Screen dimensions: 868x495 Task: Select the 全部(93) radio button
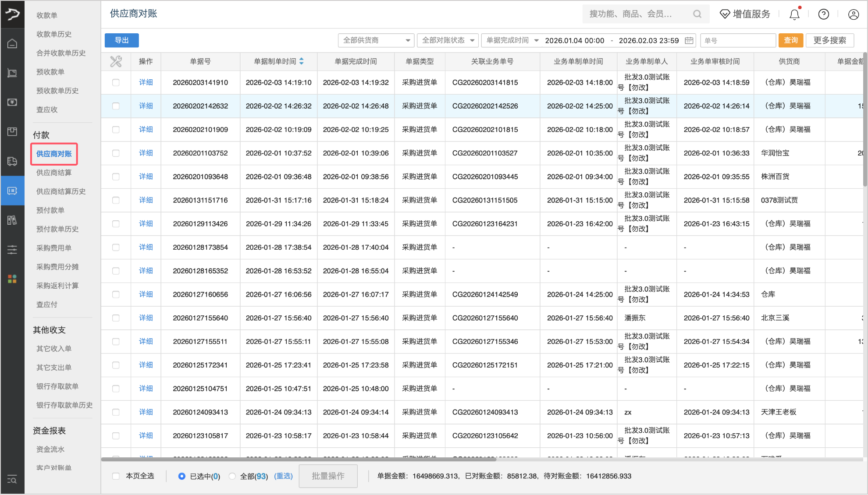point(232,476)
